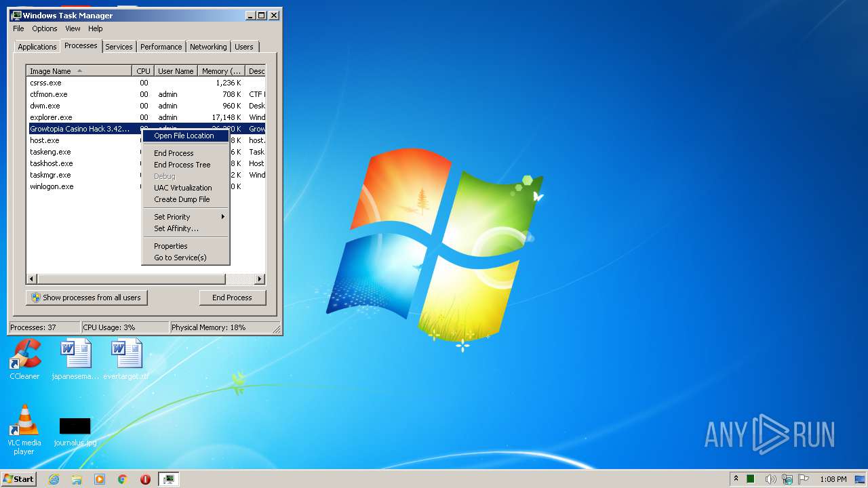Open CCleaner desktop shortcut
The height and width of the screenshot is (488, 868).
[24, 359]
